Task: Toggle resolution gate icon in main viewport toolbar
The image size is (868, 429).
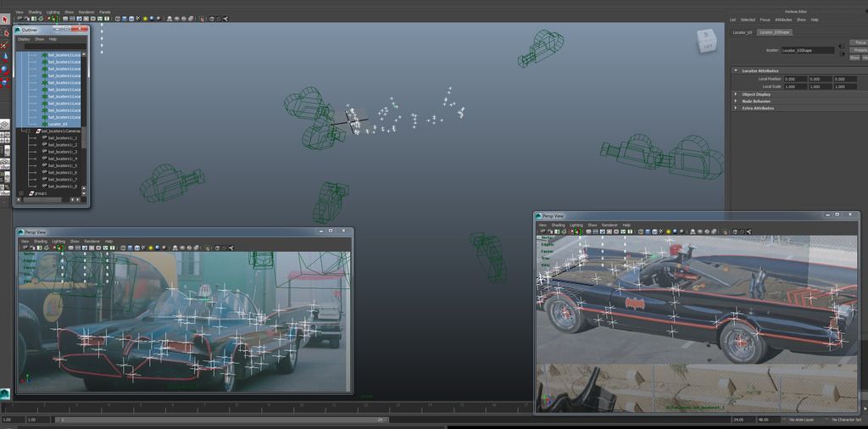Action: [x=79, y=19]
